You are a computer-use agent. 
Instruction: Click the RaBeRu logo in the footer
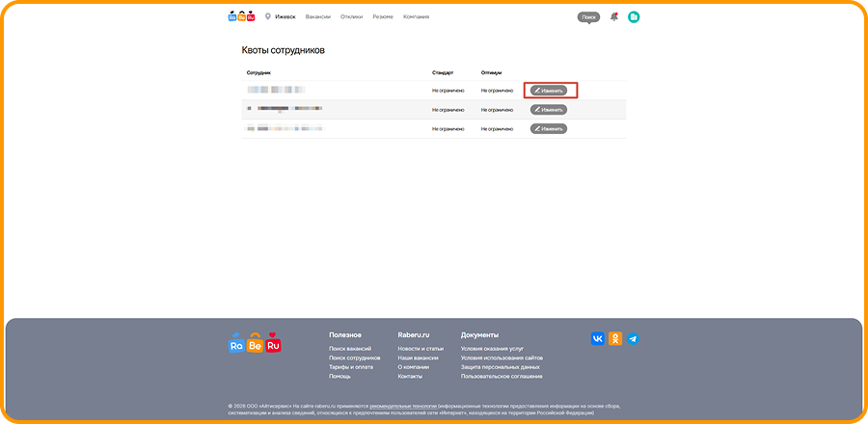tap(255, 344)
